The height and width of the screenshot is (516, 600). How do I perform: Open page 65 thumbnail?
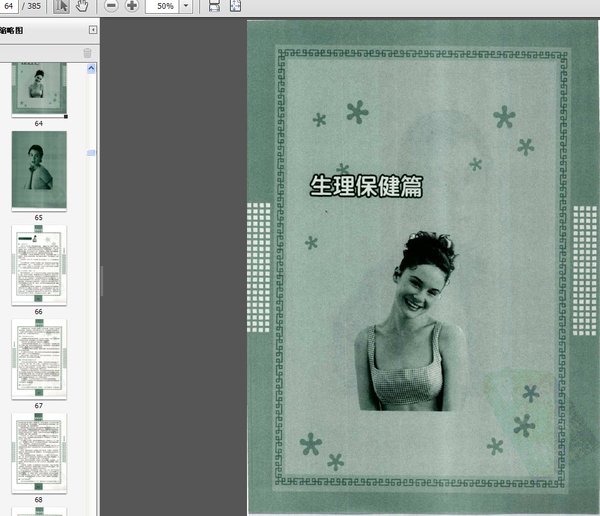(39, 170)
